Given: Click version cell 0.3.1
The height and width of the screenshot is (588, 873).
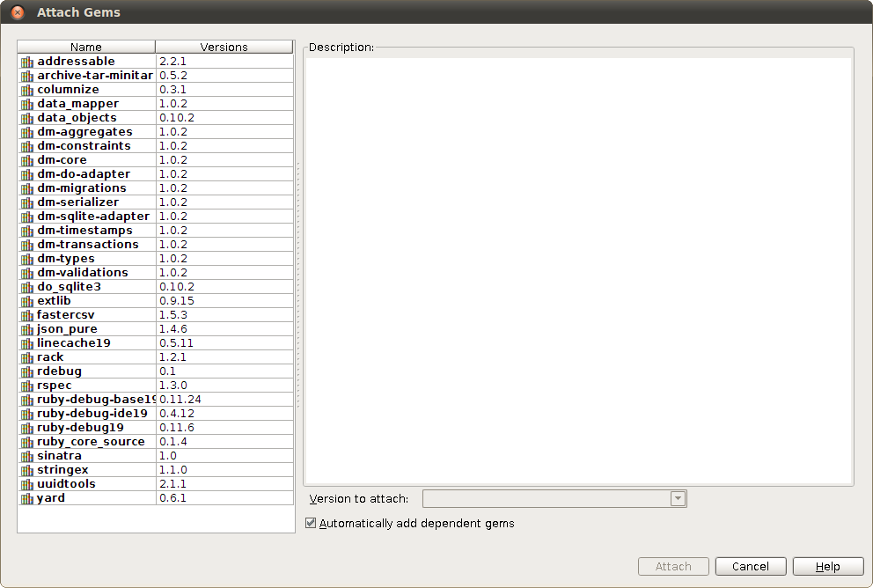Looking at the screenshot, I should (224, 90).
